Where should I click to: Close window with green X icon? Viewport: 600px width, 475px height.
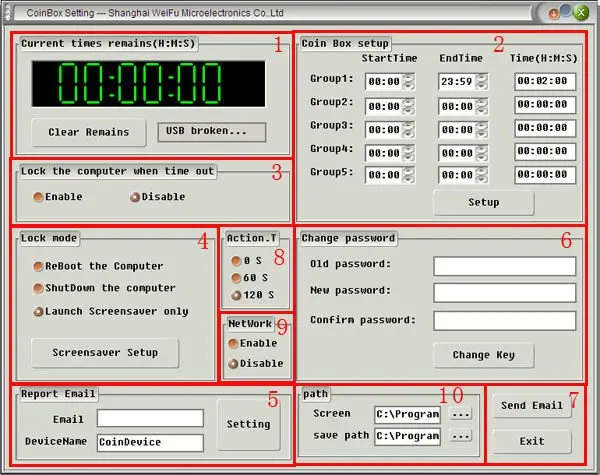click(x=581, y=12)
